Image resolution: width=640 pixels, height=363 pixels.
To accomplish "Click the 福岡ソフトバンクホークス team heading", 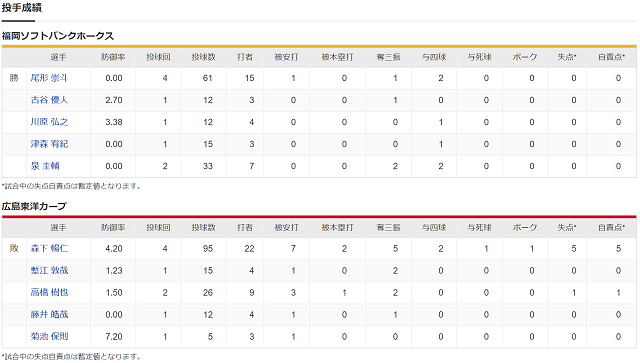I will click(x=58, y=36).
